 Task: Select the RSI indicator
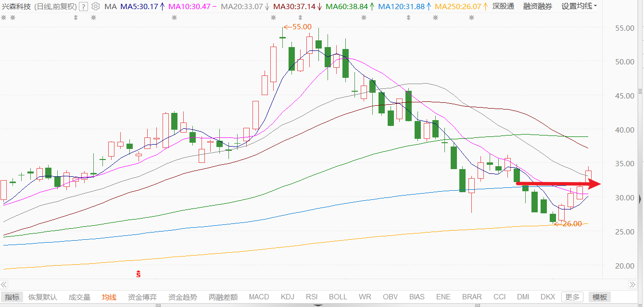coord(312,297)
